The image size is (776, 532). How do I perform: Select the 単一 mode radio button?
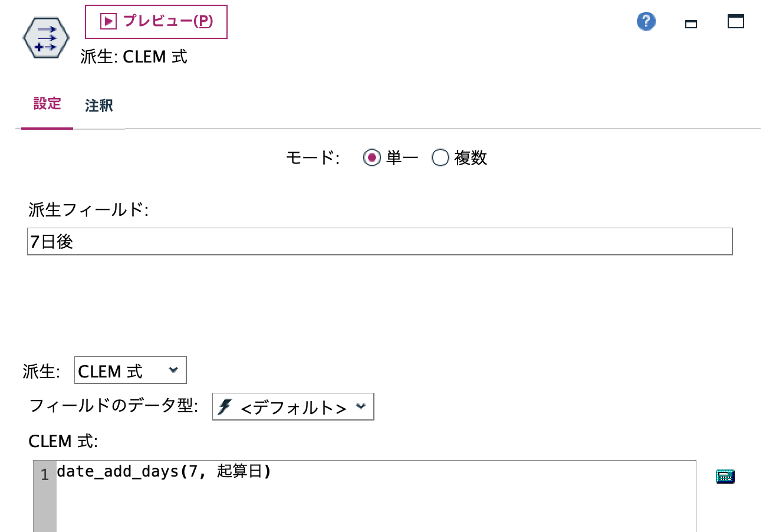371,157
